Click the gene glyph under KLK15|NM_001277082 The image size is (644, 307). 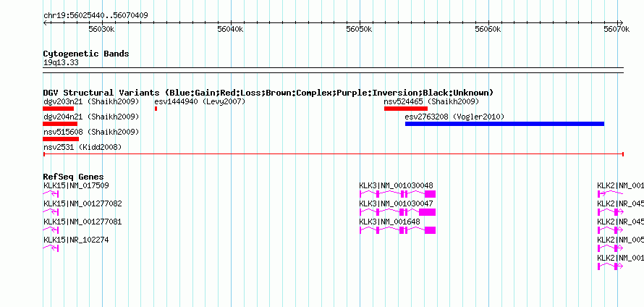51,212
